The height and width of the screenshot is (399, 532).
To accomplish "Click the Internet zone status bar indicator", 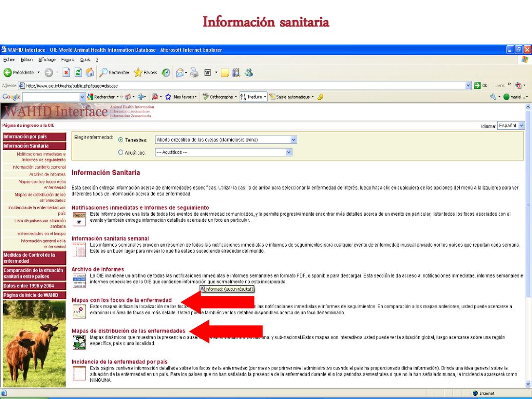I will [x=484, y=393].
